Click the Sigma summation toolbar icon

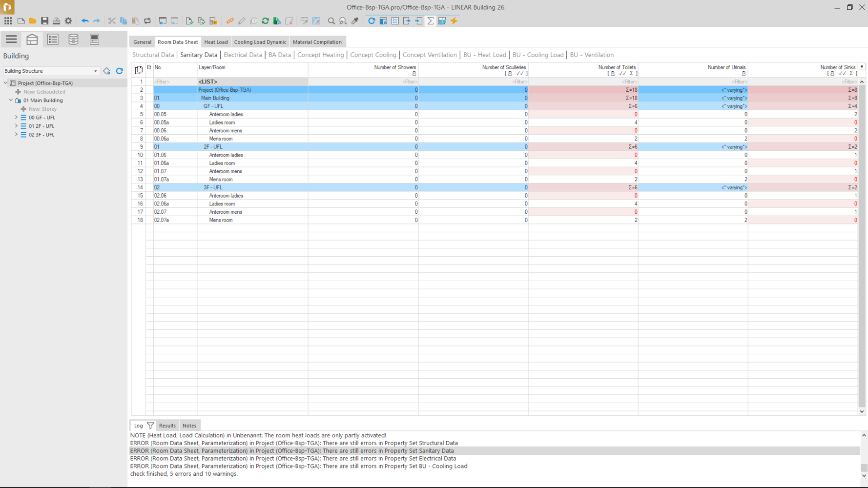pos(431,21)
